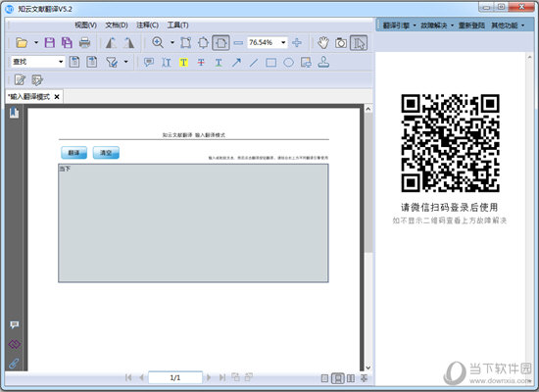Open the search filter dropdown arrow
The height and width of the screenshot is (392, 539).
pyautogui.click(x=125, y=62)
